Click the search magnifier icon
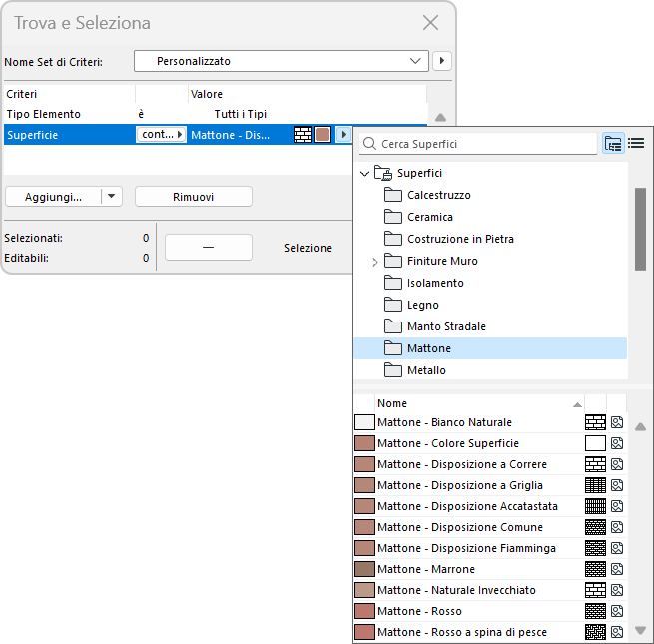This screenshot has height=644, width=654. click(x=369, y=144)
